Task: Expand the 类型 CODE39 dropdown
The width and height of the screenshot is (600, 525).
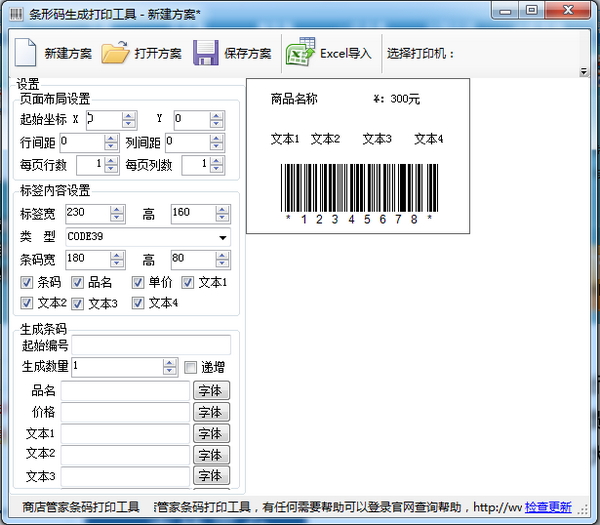Action: (222, 237)
